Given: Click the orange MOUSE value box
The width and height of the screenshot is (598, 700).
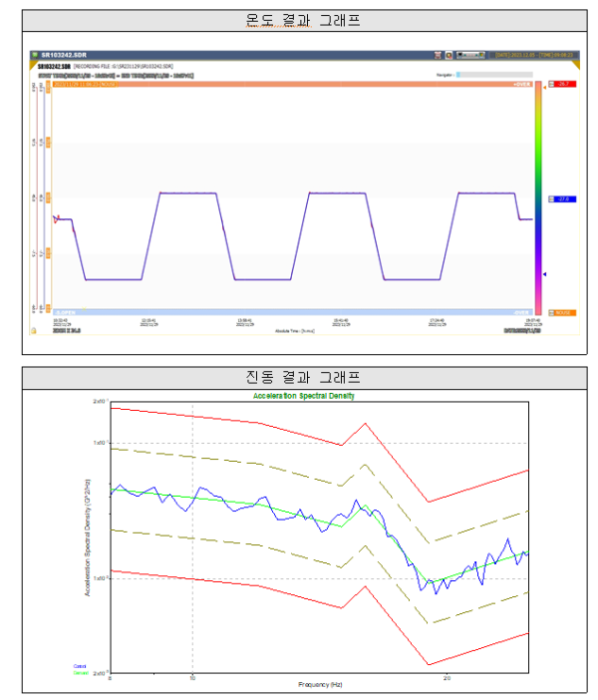Looking at the screenshot, I should (x=565, y=312).
